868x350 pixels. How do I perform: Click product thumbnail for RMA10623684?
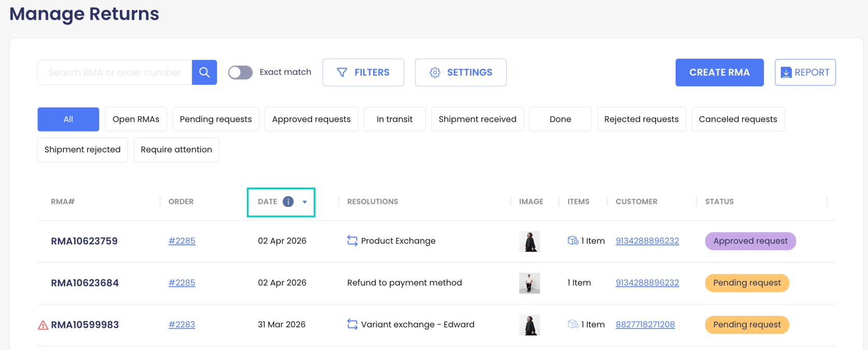click(530, 283)
